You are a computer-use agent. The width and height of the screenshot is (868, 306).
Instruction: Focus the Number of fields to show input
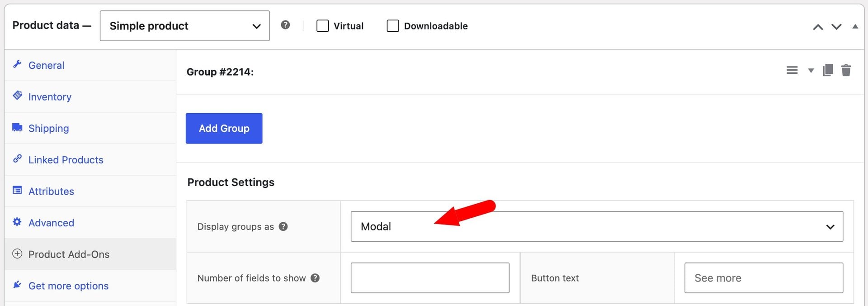point(430,278)
